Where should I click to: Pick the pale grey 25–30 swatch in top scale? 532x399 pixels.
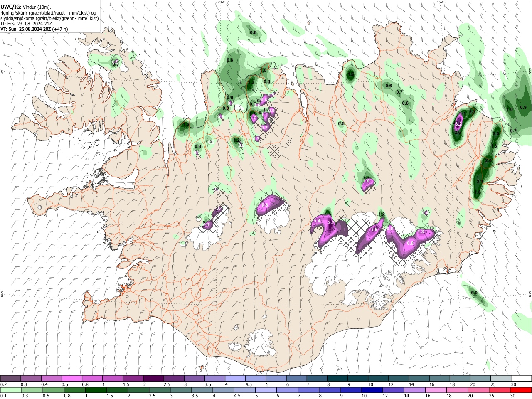(x=501, y=379)
